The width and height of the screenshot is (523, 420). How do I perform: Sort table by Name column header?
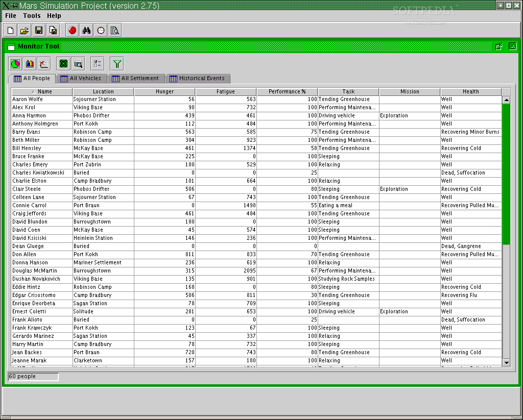coord(42,92)
